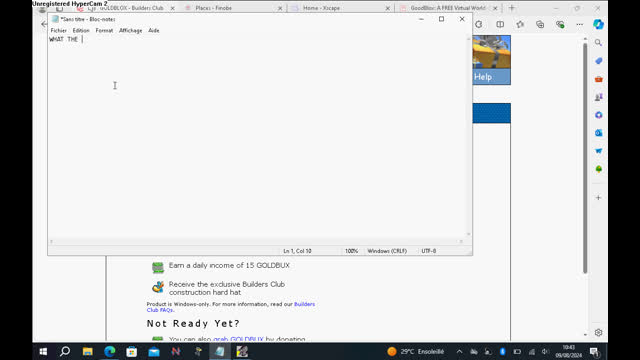Click the Outlook icon in Edge sidebar
The image size is (640, 360).
coord(598,133)
